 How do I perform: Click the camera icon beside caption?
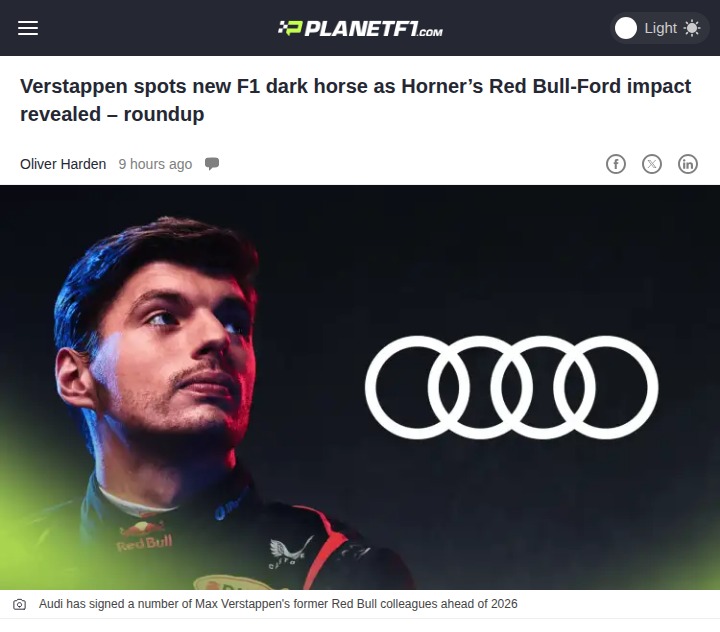click(19, 604)
